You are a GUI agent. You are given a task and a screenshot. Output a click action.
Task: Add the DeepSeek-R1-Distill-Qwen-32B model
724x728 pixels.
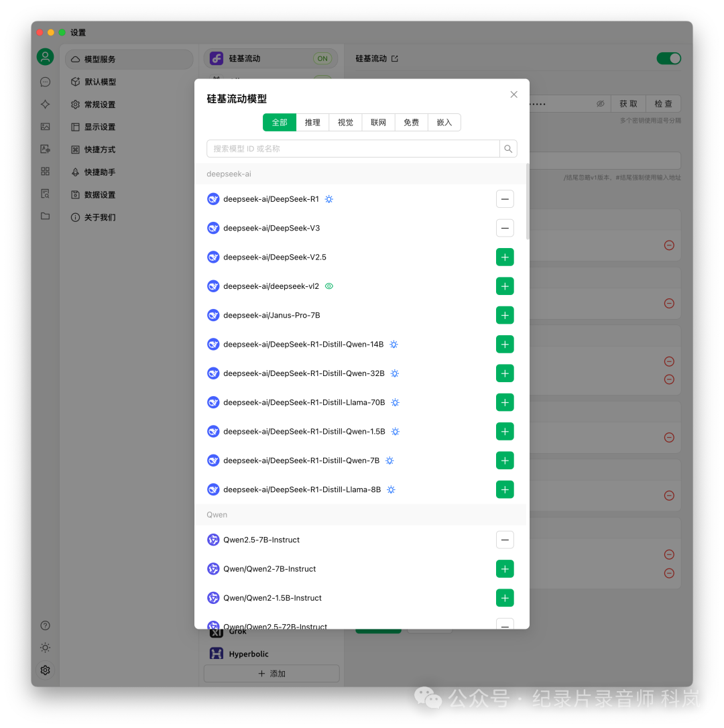[505, 374]
